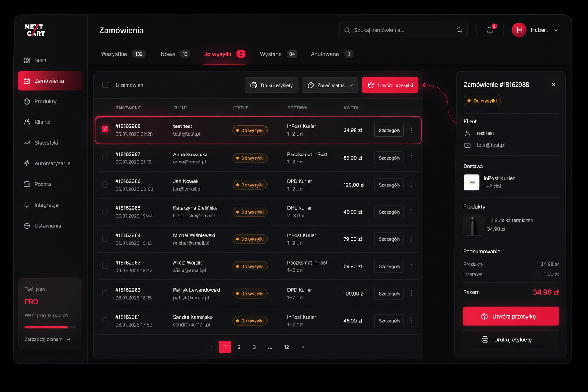This screenshot has width=588, height=392.
Task: Open more options for order #18162986
Action: coord(412,185)
